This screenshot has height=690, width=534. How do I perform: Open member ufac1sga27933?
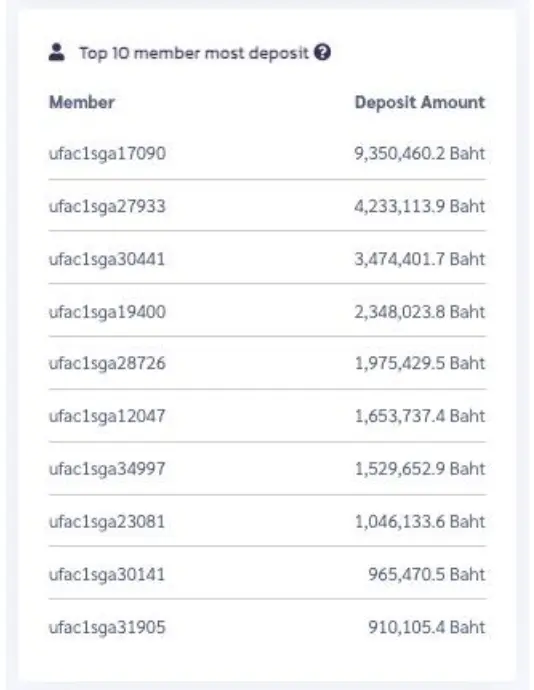[x=107, y=206]
